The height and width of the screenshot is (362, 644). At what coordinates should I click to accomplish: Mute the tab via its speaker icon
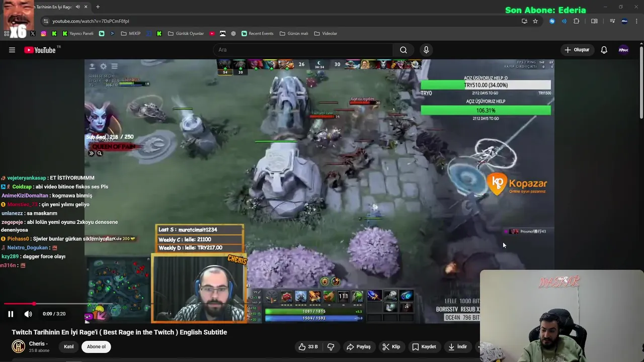point(77,7)
